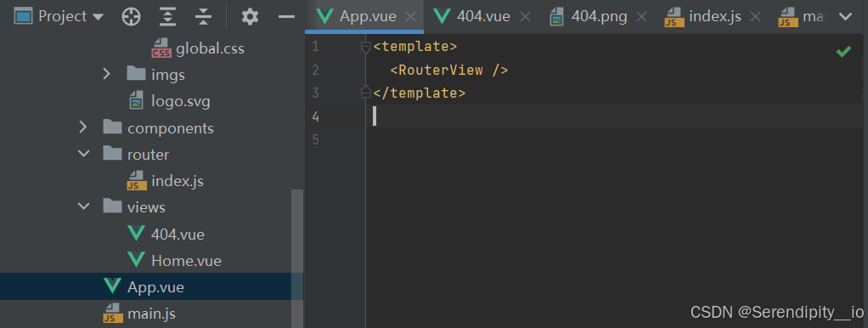Click the JS icon beside router index.js
The width and height of the screenshot is (868, 328).
(136, 181)
